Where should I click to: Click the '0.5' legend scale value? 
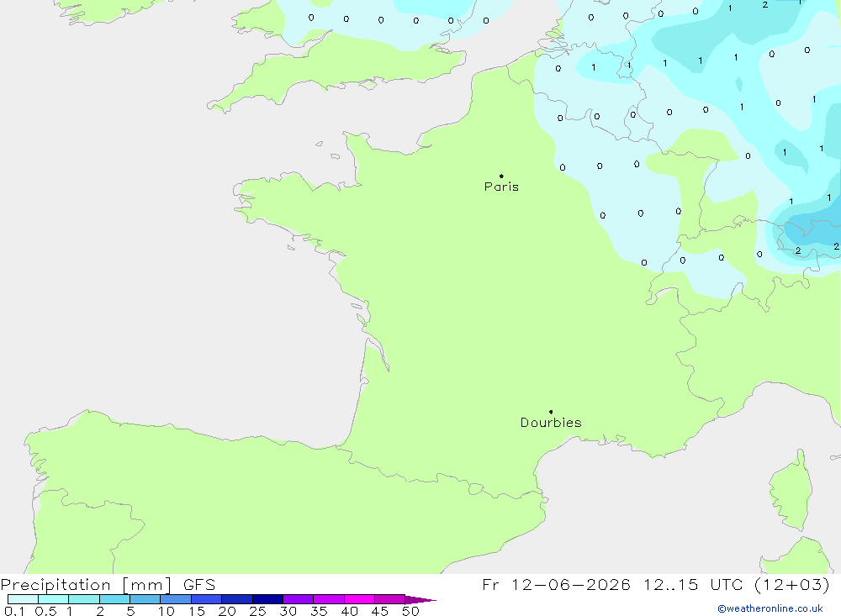coord(45,611)
